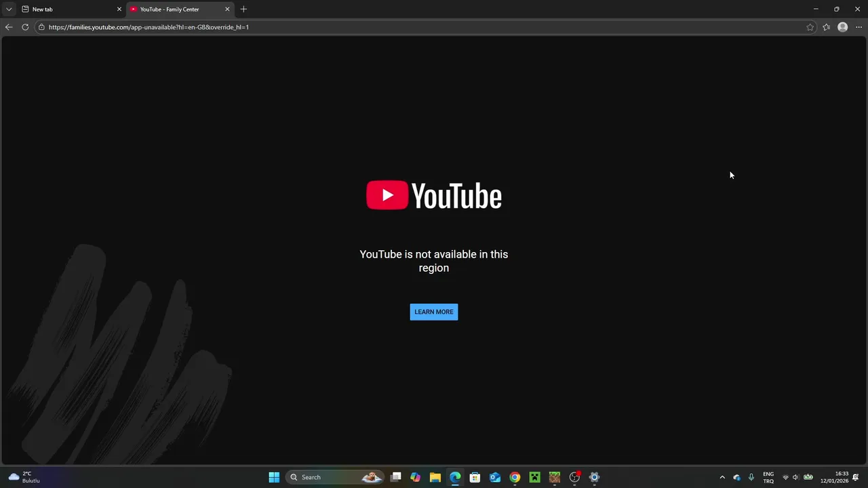
Task: Switch to the New tab tab
Action: coord(71,9)
